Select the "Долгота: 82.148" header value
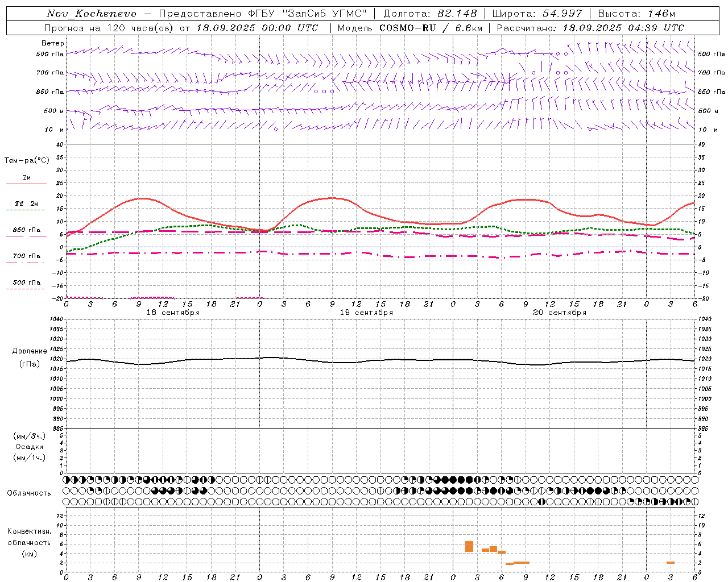The image size is (728, 582). (x=430, y=14)
